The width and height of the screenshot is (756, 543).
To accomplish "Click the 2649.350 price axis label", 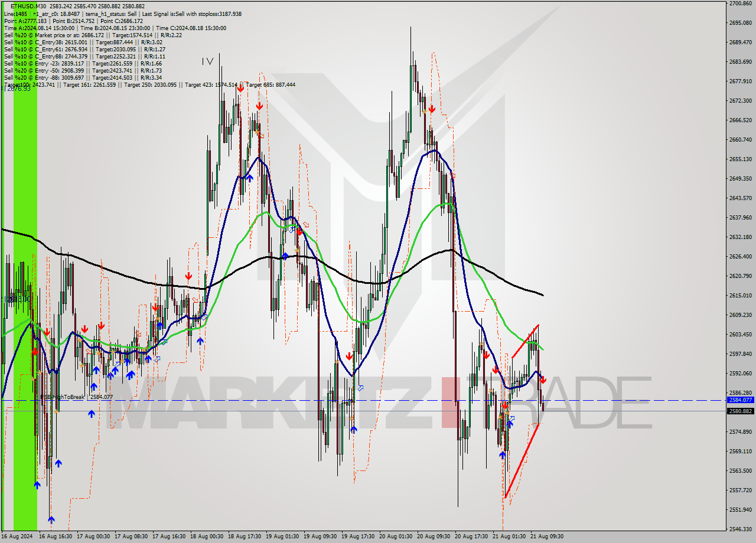I will pos(740,179).
